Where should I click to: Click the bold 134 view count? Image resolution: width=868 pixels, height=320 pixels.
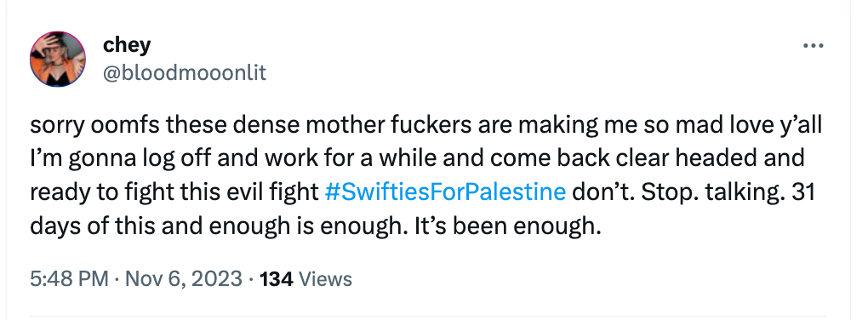[277, 278]
